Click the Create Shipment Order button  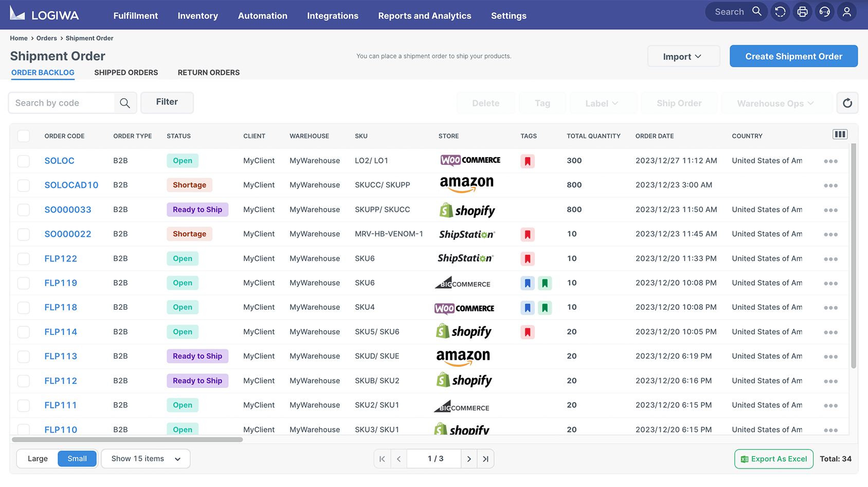[793, 57]
